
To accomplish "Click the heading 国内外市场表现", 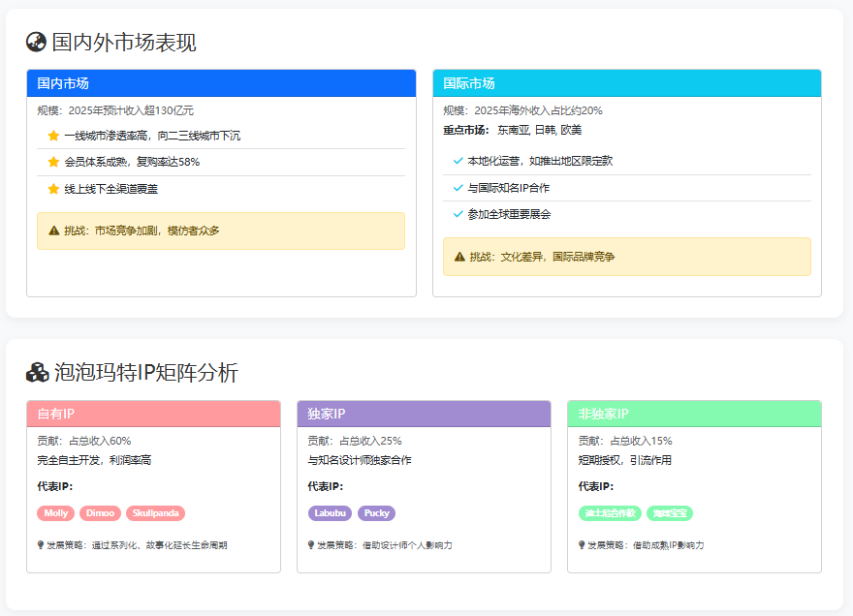I will pos(124,43).
